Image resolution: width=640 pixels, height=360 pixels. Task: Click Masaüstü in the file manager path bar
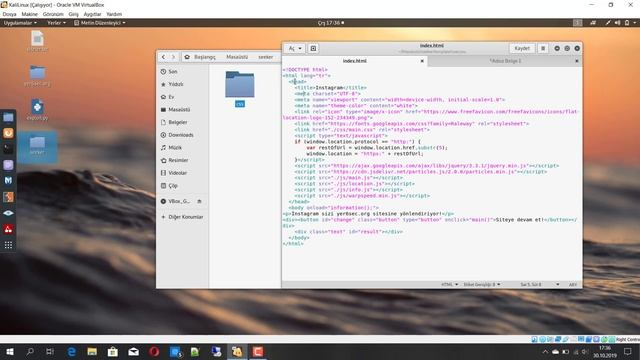(x=237, y=57)
